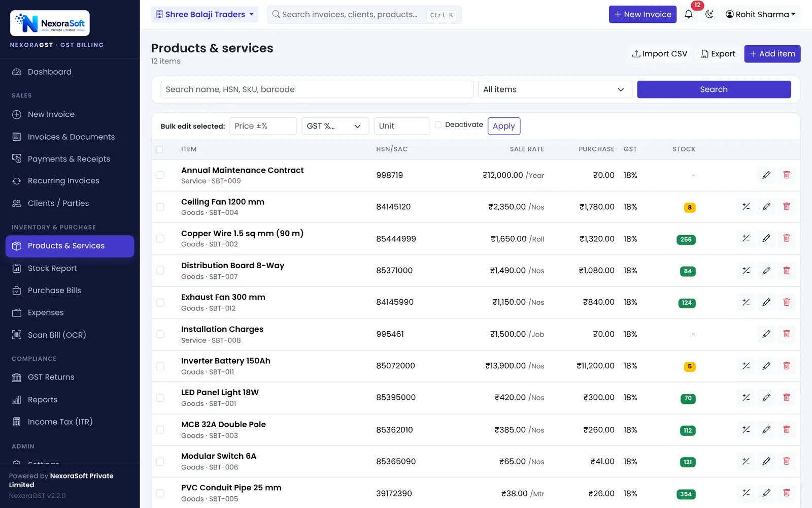Focus the bulk edit Price ±% field
Screen dimensions: 812x508
[263, 126]
